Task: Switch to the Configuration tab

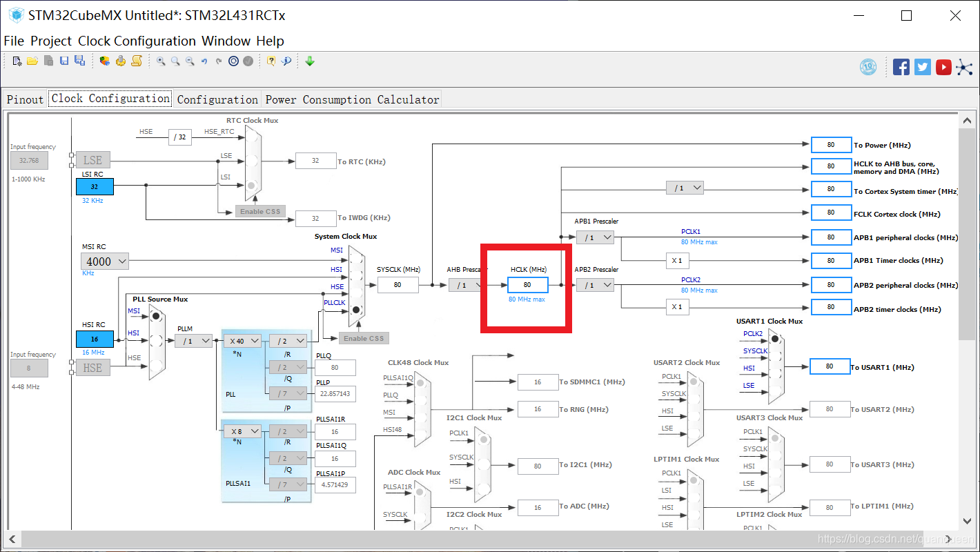Action: (217, 99)
